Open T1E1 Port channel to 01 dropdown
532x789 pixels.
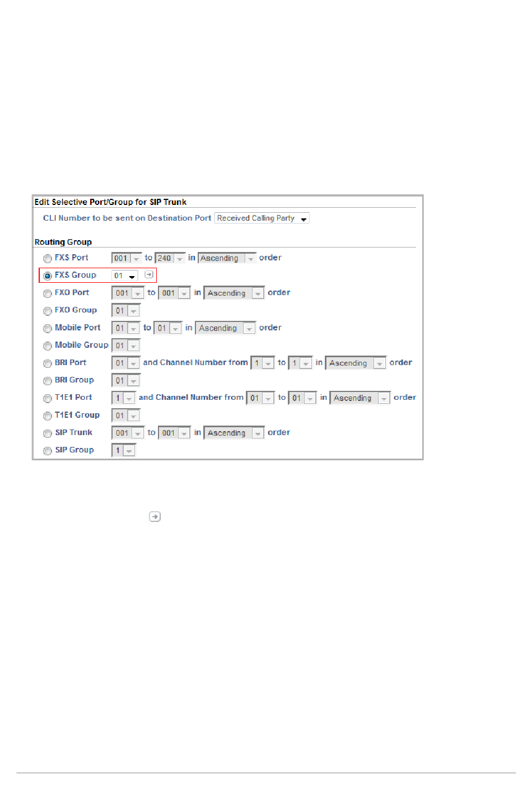pyautogui.click(x=302, y=398)
